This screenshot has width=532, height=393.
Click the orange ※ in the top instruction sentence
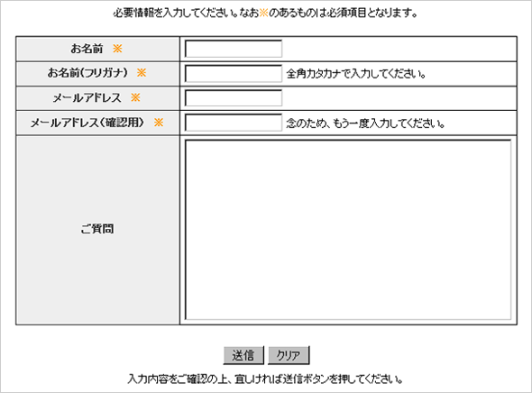263,14
